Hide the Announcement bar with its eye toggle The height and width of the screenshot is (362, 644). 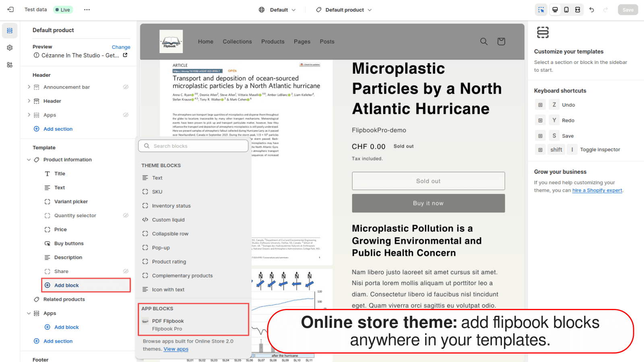(126, 87)
